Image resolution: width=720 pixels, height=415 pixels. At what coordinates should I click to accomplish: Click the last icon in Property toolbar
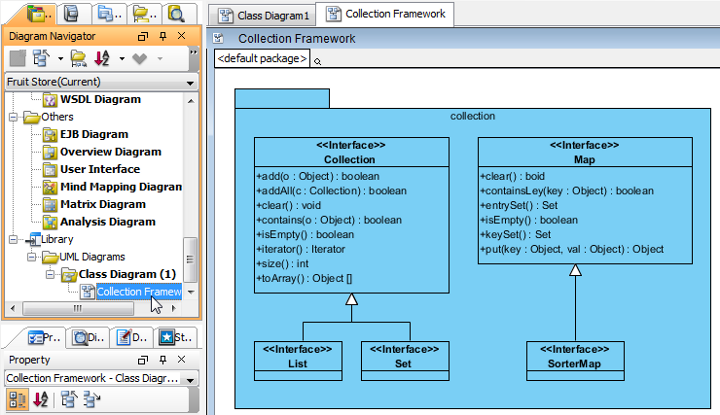coord(92,399)
